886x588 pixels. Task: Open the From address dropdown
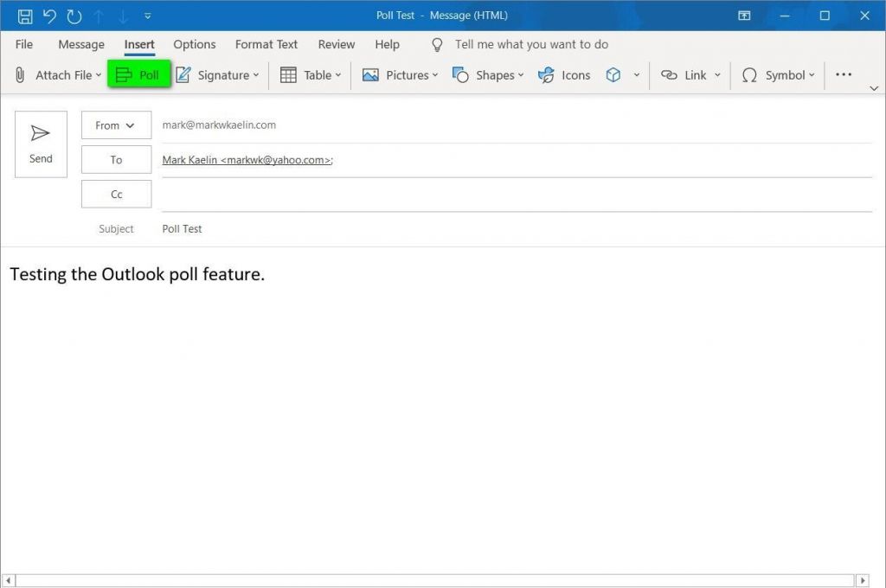point(115,125)
